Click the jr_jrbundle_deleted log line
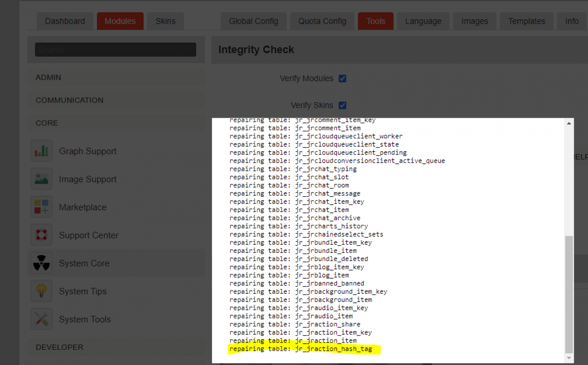The image size is (588, 365). (x=299, y=259)
